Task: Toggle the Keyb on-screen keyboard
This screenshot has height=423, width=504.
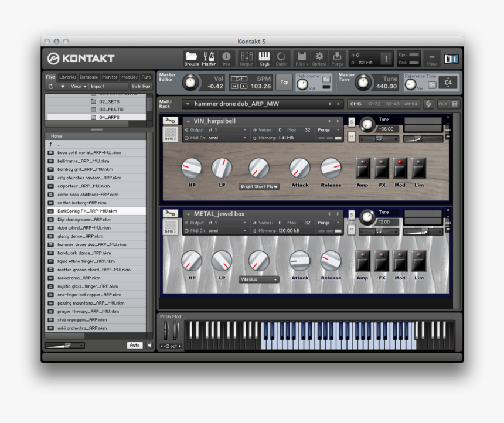Action: click(264, 59)
